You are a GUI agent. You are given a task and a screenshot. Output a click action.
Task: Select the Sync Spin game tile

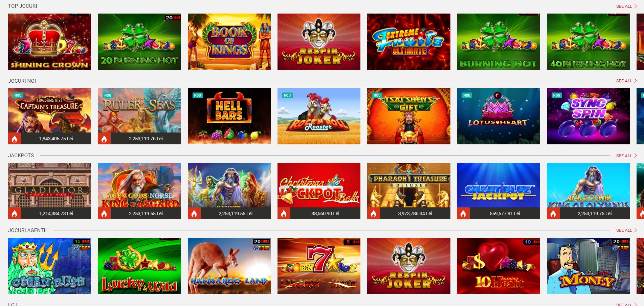pos(588,116)
